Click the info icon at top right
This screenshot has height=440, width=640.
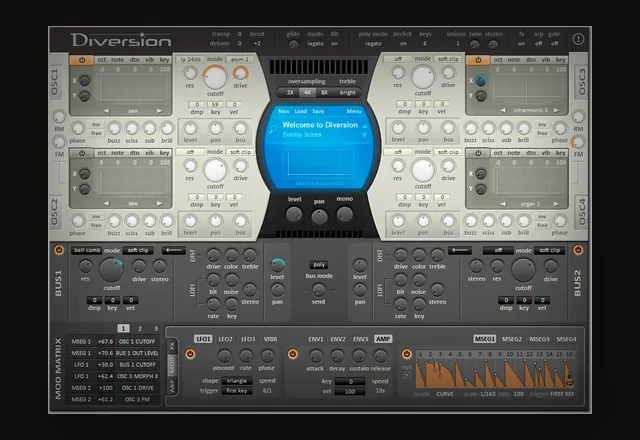[578, 39]
